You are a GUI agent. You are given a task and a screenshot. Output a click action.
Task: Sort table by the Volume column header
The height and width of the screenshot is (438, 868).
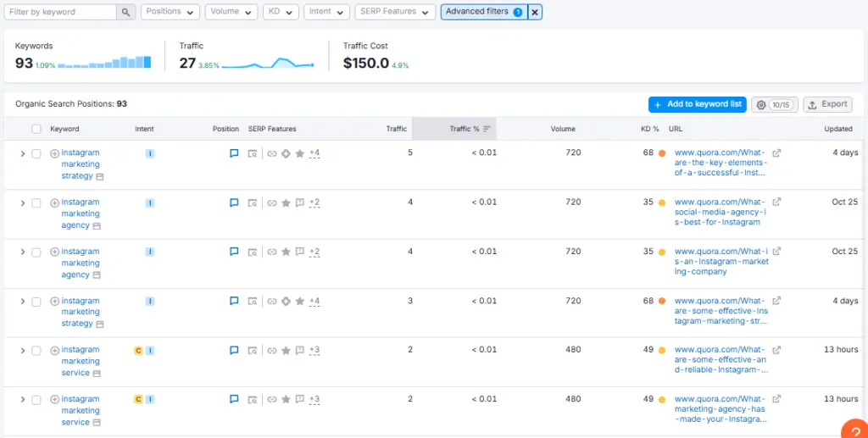coord(562,129)
